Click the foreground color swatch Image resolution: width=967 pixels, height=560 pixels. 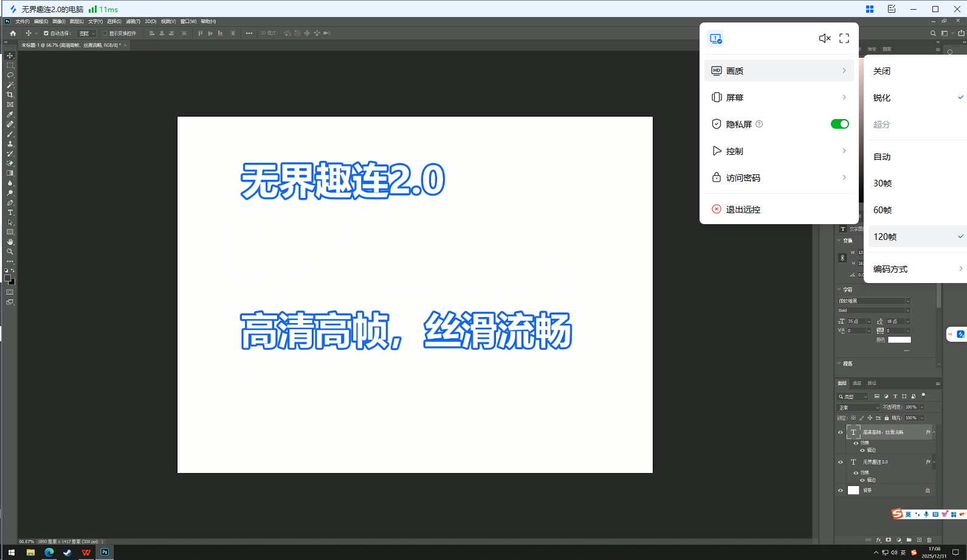[x=7, y=278]
